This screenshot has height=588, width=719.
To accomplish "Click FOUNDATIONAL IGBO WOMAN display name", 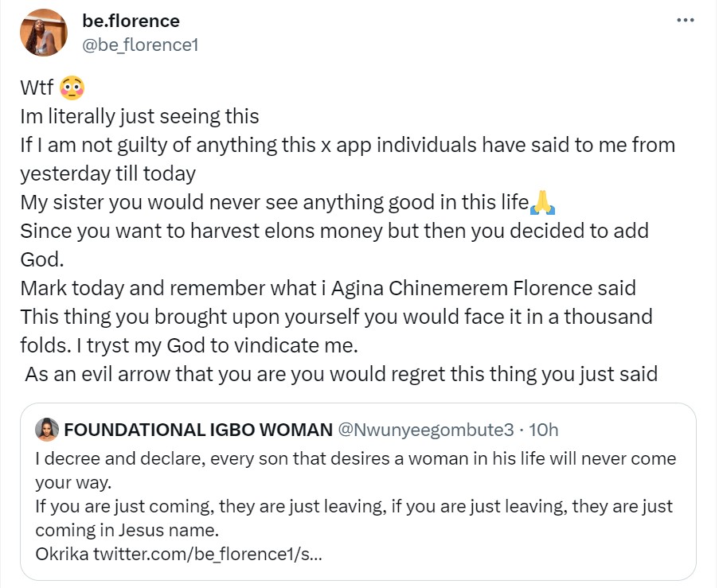I will click(197, 430).
